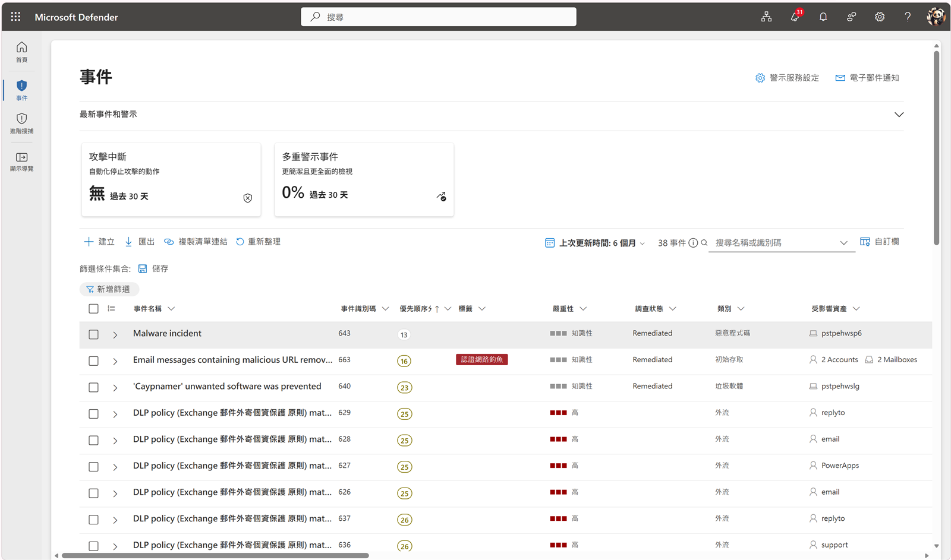Open the settings gear in top bar

[880, 17]
